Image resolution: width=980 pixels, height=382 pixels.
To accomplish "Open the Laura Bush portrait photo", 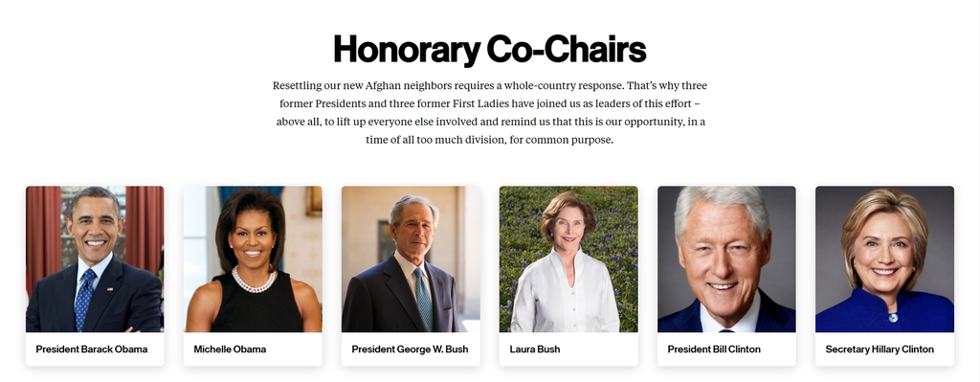I will coord(568,258).
